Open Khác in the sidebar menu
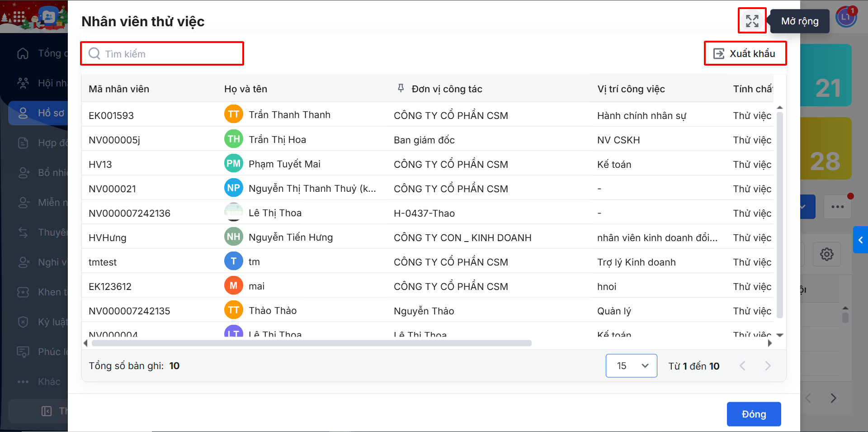This screenshot has height=432, width=868. click(38, 382)
